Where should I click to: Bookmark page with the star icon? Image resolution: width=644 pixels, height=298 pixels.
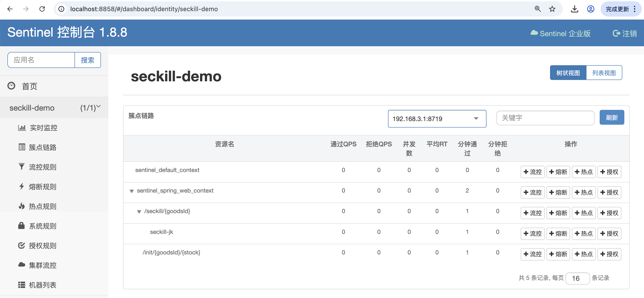552,9
